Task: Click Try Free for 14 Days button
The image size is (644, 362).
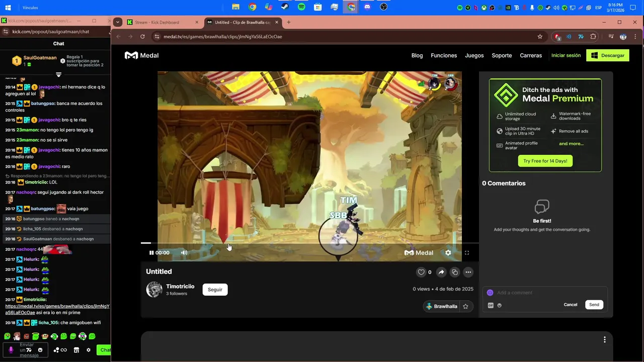Action: coord(545,161)
